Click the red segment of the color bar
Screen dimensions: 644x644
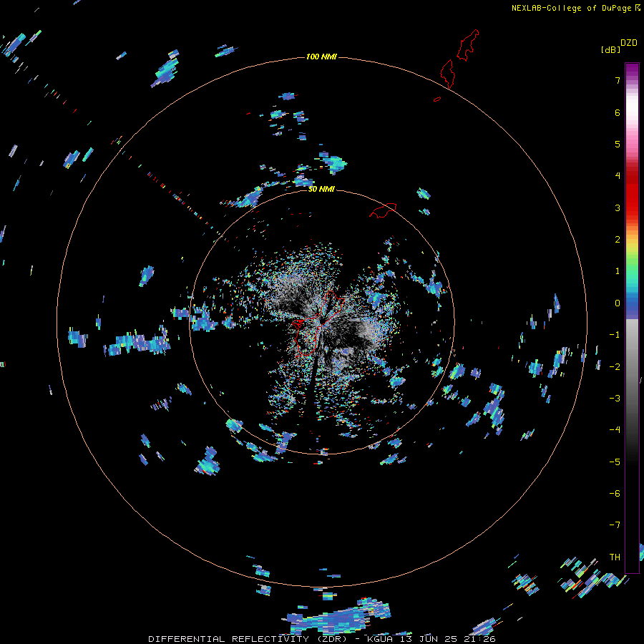tap(632, 193)
